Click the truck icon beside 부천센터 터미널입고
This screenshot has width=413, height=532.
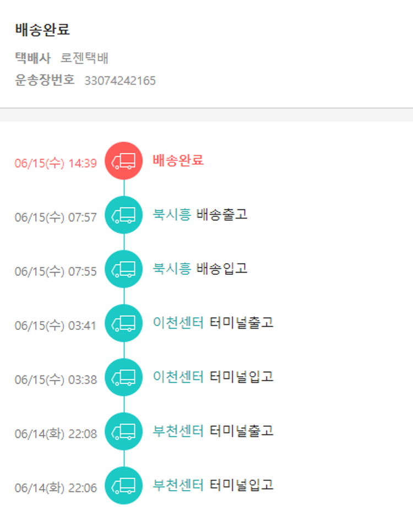coord(123,485)
